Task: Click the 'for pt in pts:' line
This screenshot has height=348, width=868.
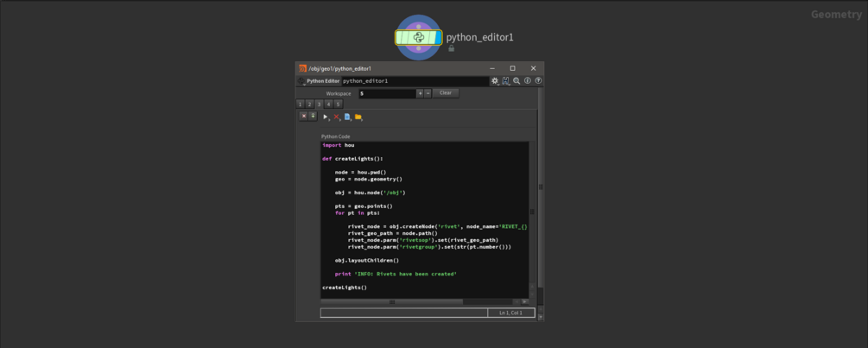Action: click(357, 212)
